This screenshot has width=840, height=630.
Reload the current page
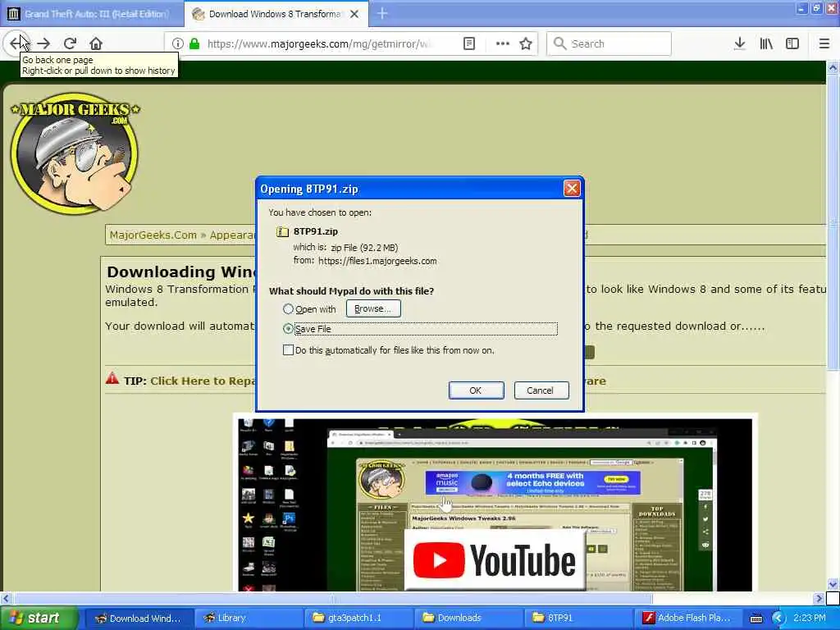[x=70, y=43]
